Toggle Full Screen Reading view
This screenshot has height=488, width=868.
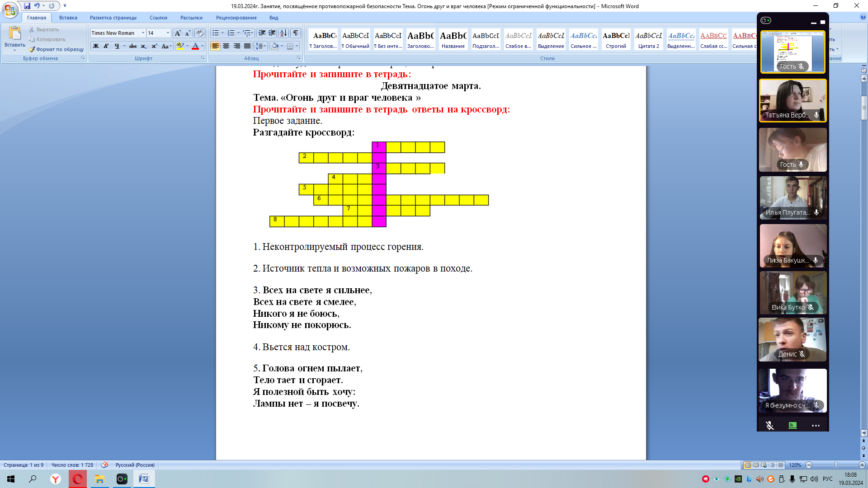tap(756, 465)
